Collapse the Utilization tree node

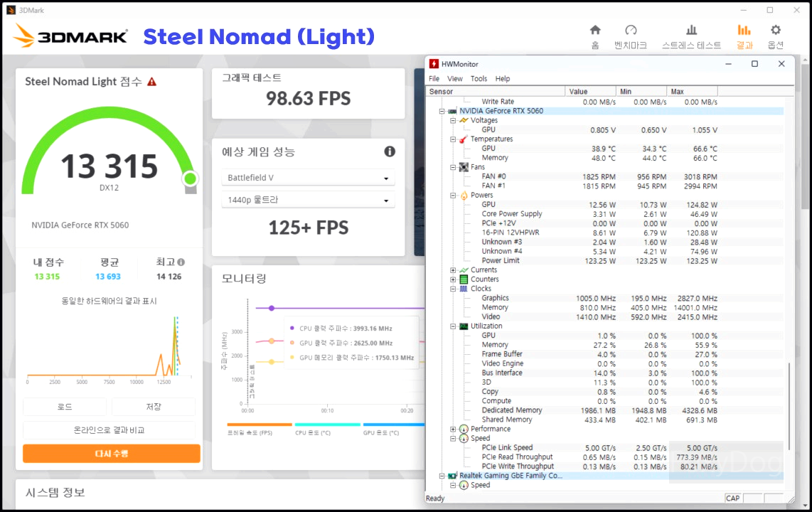click(x=453, y=326)
